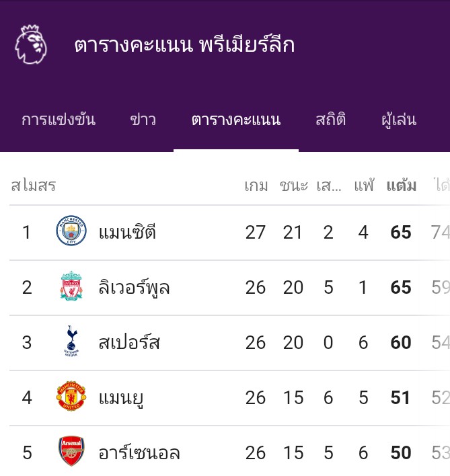Tap the ชนะ wins column header

pyautogui.click(x=294, y=186)
